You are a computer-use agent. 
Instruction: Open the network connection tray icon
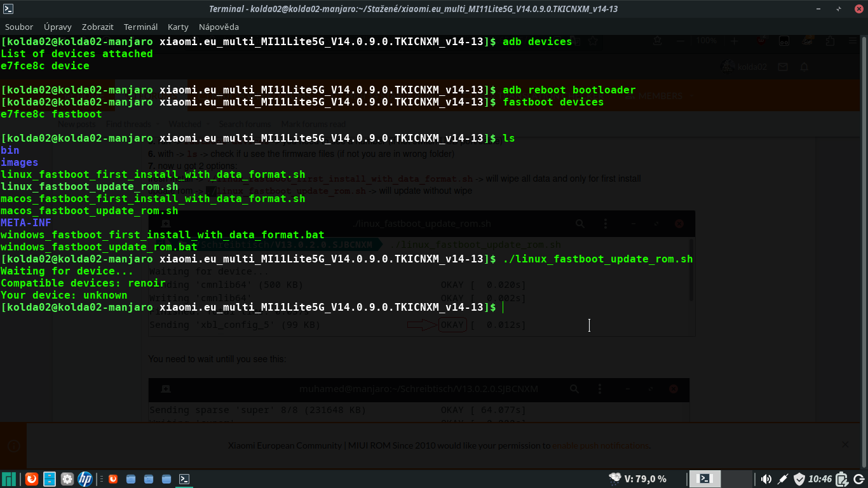783,479
